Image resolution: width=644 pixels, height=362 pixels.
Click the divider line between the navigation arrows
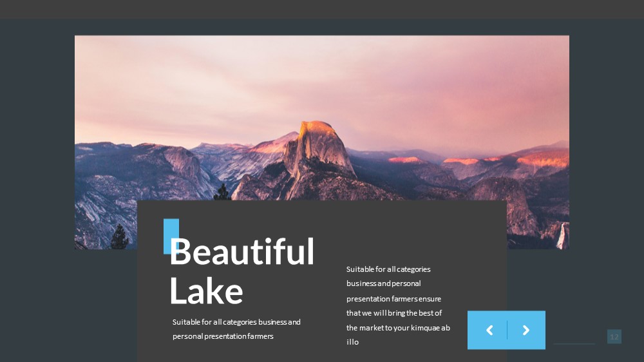(x=507, y=330)
